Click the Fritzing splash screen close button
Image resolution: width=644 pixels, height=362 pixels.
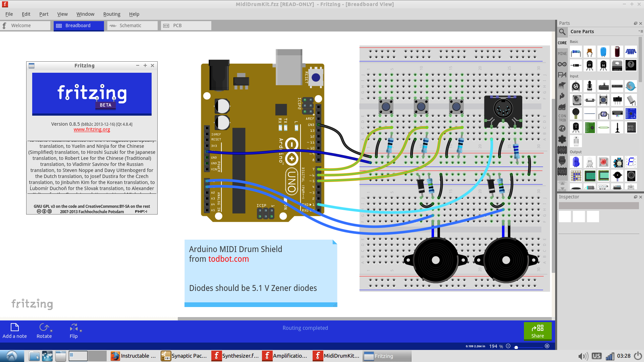tap(153, 65)
